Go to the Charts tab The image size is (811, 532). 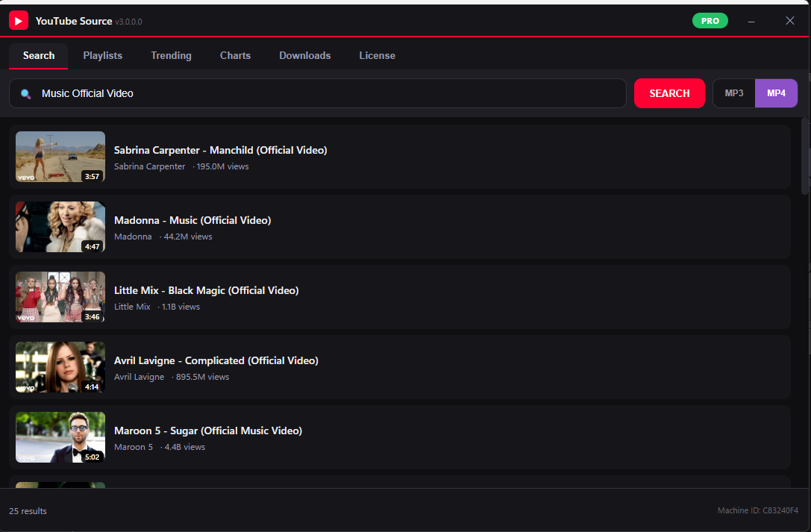click(235, 55)
